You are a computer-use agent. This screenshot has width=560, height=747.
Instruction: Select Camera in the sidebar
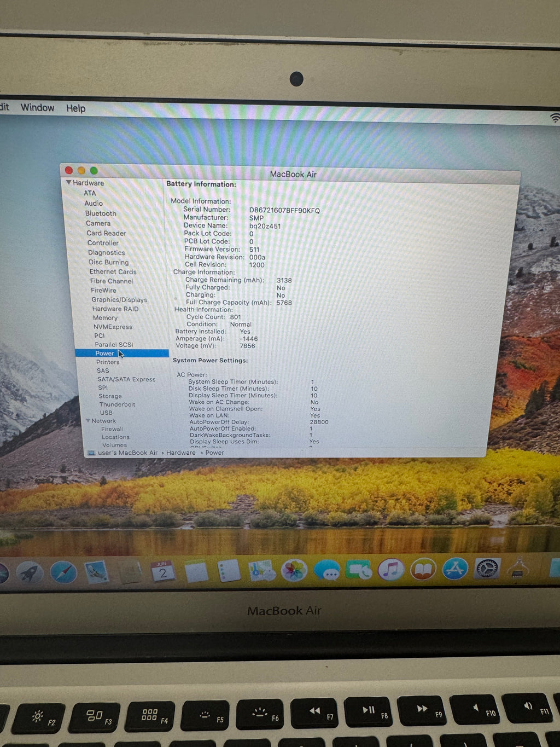coord(98,223)
